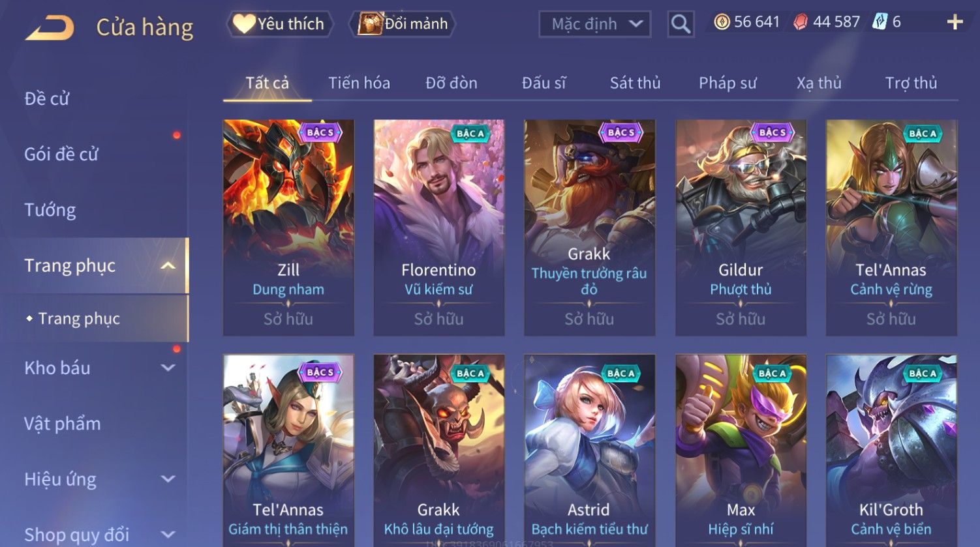The width and height of the screenshot is (980, 547).
Task: Open Yêu thích favorites heart button
Action: tap(281, 24)
